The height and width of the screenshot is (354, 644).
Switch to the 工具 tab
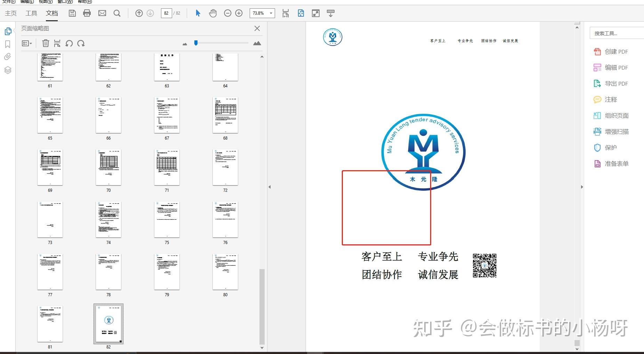pyautogui.click(x=31, y=13)
